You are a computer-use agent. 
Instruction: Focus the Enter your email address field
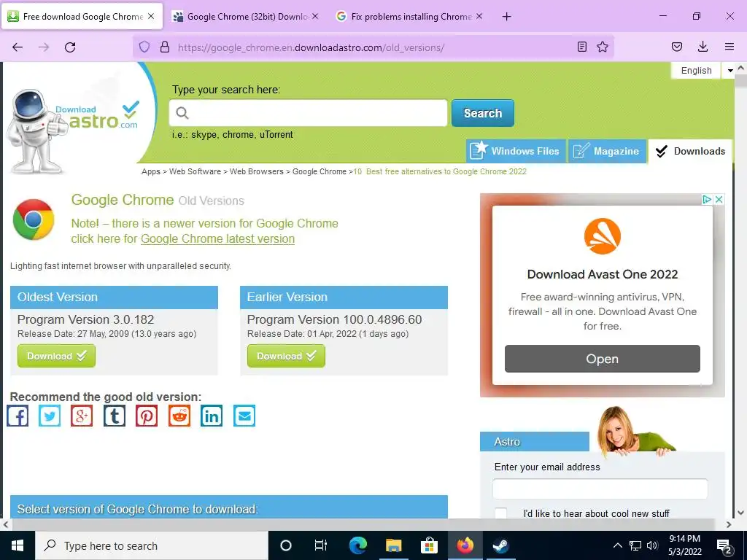pyautogui.click(x=600, y=489)
